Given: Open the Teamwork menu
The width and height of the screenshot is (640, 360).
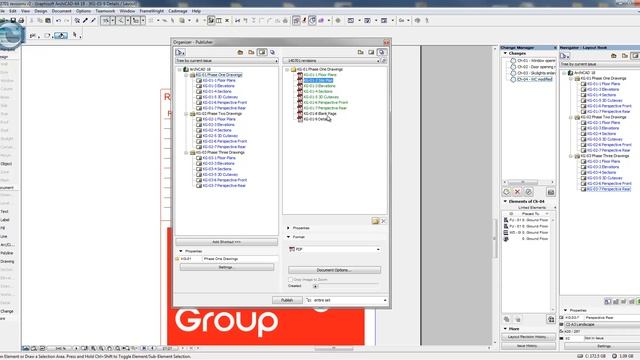Looking at the screenshot, I should pyautogui.click(x=105, y=11).
